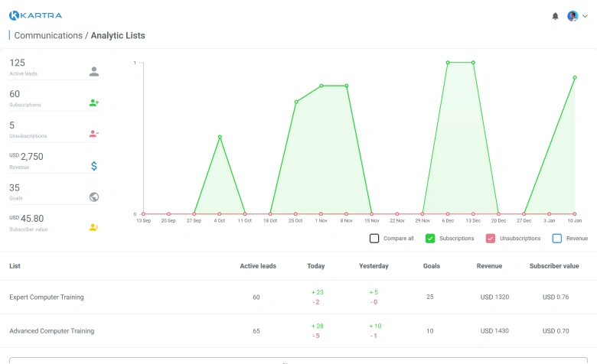Check the Revenue chart checkbox
The width and height of the screenshot is (597, 364).
click(x=557, y=239)
